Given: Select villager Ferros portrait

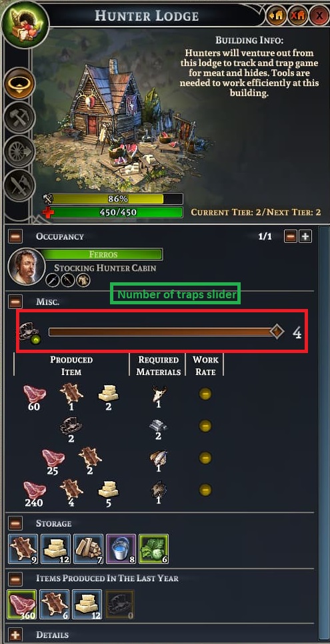Looking at the screenshot, I should coord(27,266).
